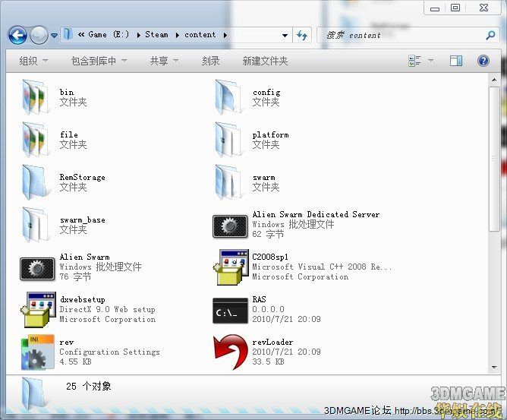This screenshot has width=507, height=420.
Task: Click Game (E:) in the address path
Action: click(x=109, y=34)
